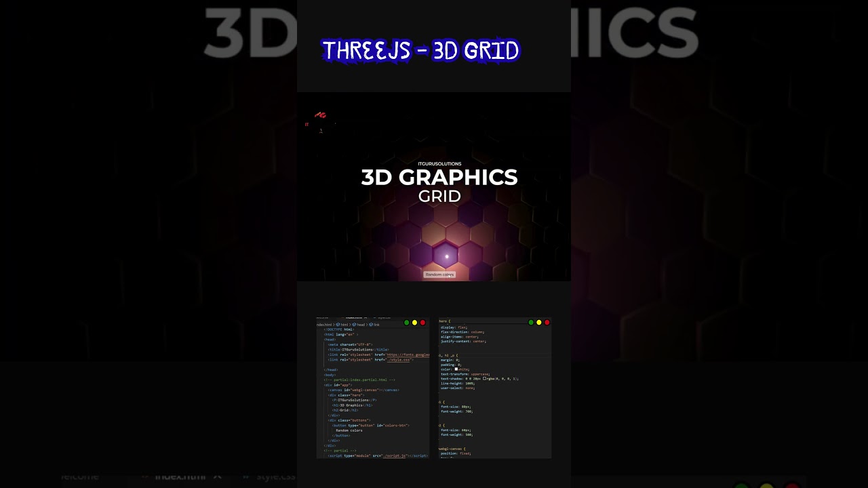Screen dimensions: 868x488
Task: Click the button id="colors-btn" code line
Action: (x=371, y=426)
